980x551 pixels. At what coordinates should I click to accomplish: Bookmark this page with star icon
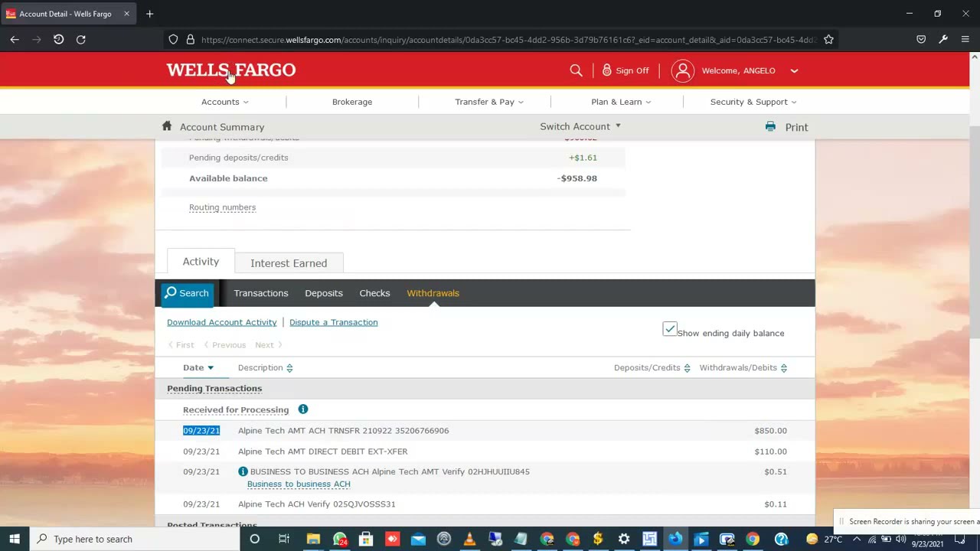[828, 40]
